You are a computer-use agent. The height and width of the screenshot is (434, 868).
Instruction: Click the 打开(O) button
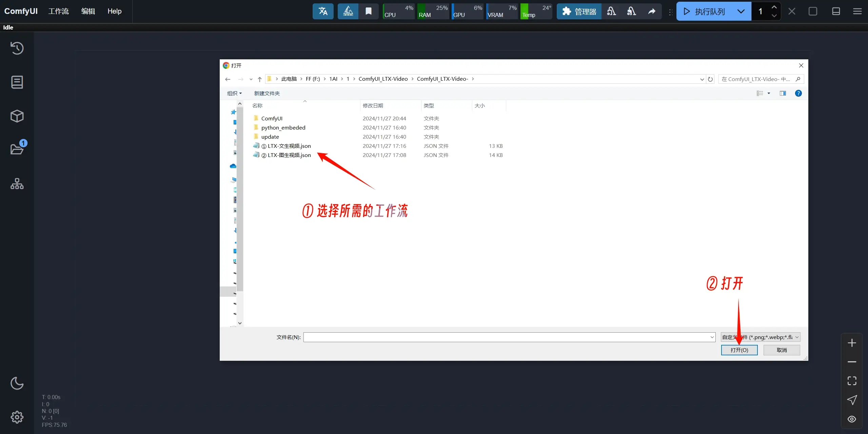pos(739,350)
